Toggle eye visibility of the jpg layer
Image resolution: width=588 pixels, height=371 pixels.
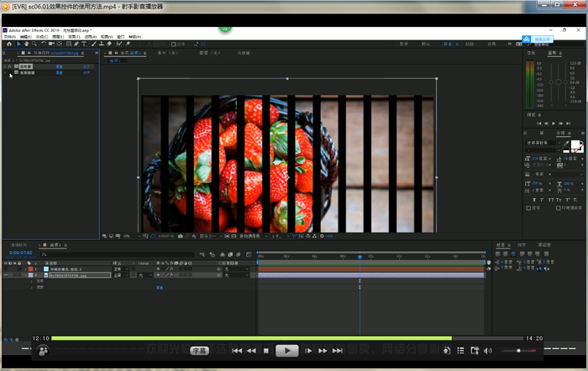click(x=6, y=275)
